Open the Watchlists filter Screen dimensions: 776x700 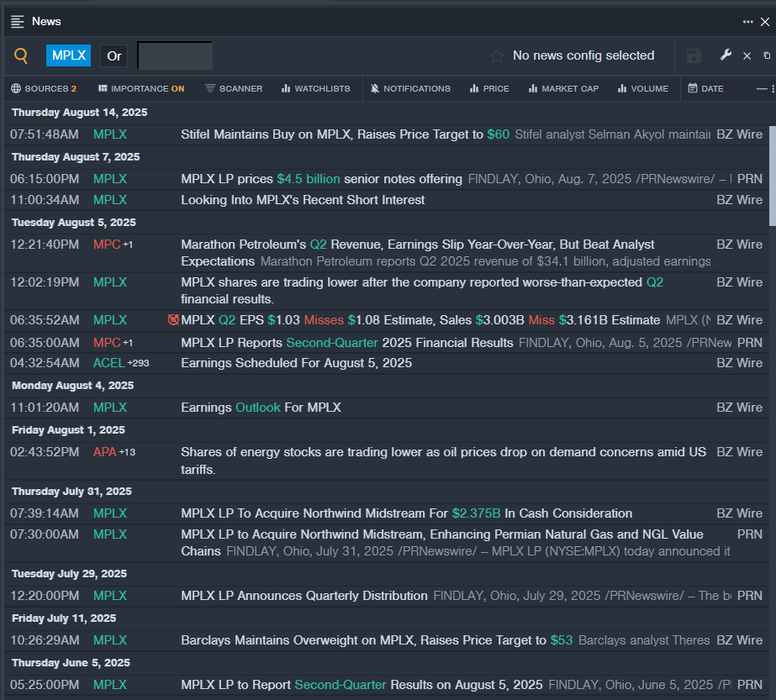(x=316, y=88)
